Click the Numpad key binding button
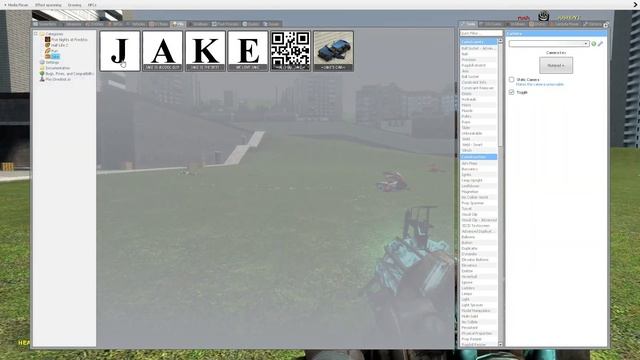This screenshot has height=360, width=640. (x=556, y=65)
